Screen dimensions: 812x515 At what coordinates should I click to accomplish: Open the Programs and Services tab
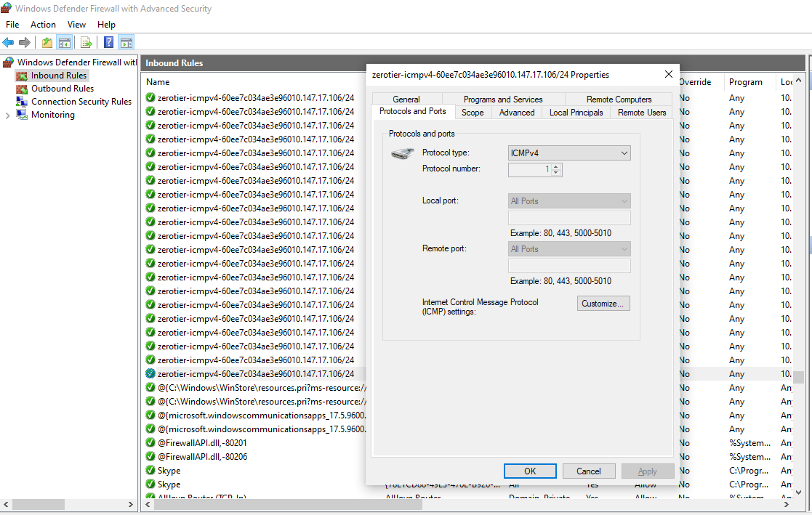(503, 100)
